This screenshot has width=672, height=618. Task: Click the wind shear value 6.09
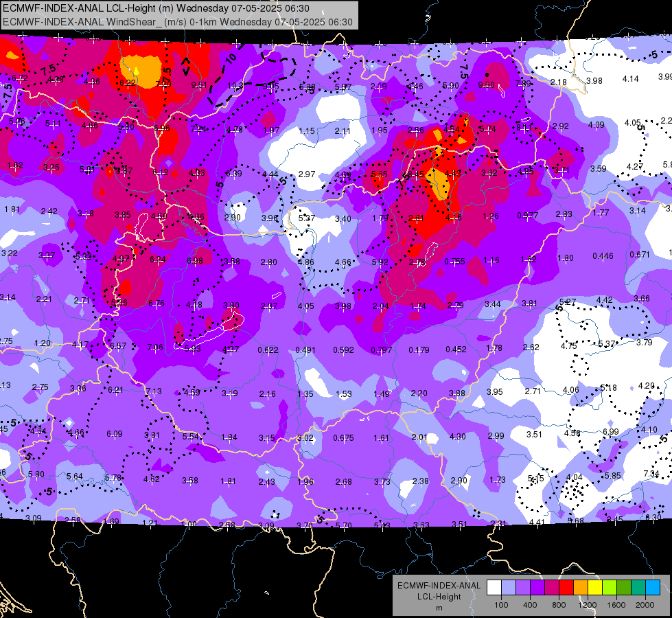pyautogui.click(x=115, y=434)
